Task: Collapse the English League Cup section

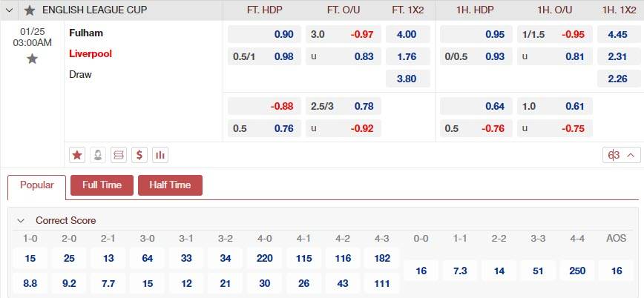Action: (x=10, y=10)
